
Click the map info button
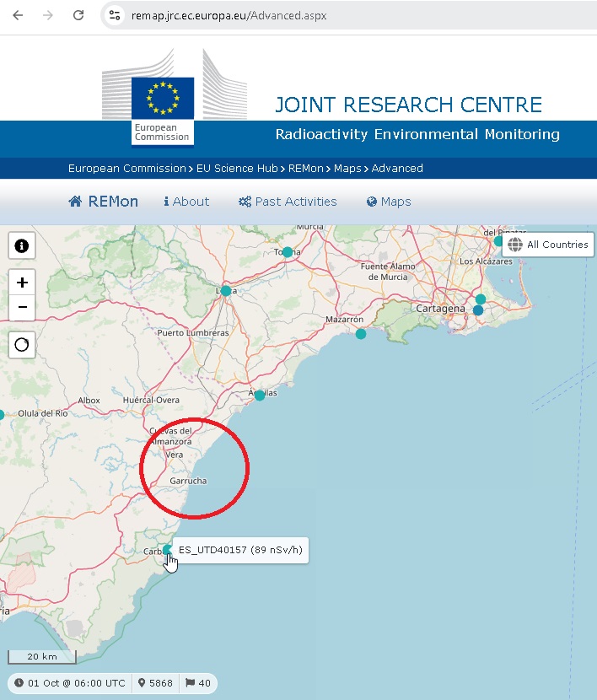pyautogui.click(x=22, y=245)
